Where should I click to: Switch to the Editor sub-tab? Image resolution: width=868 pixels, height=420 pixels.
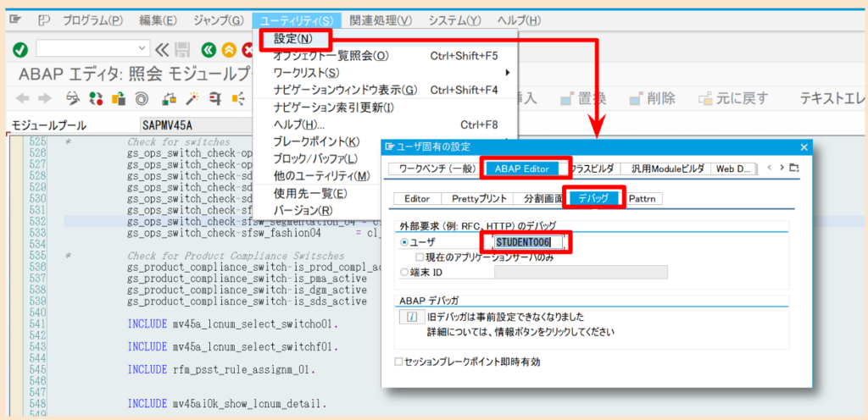[x=417, y=199]
